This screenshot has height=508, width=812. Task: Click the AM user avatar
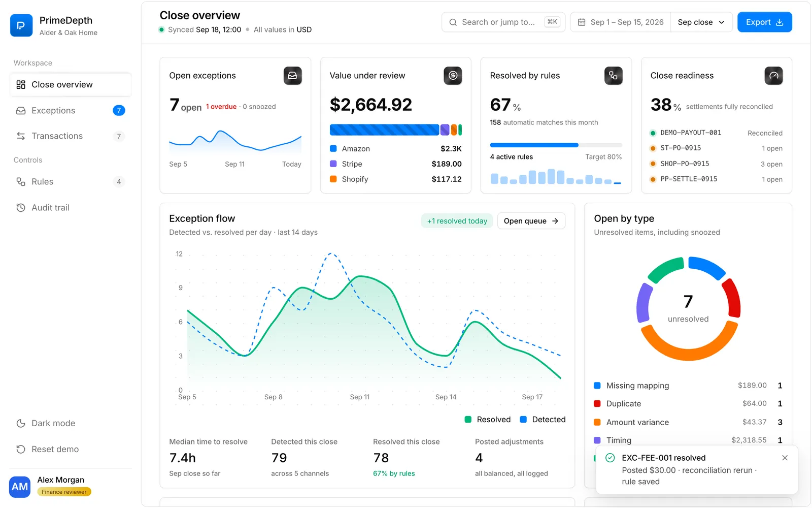[20, 487]
